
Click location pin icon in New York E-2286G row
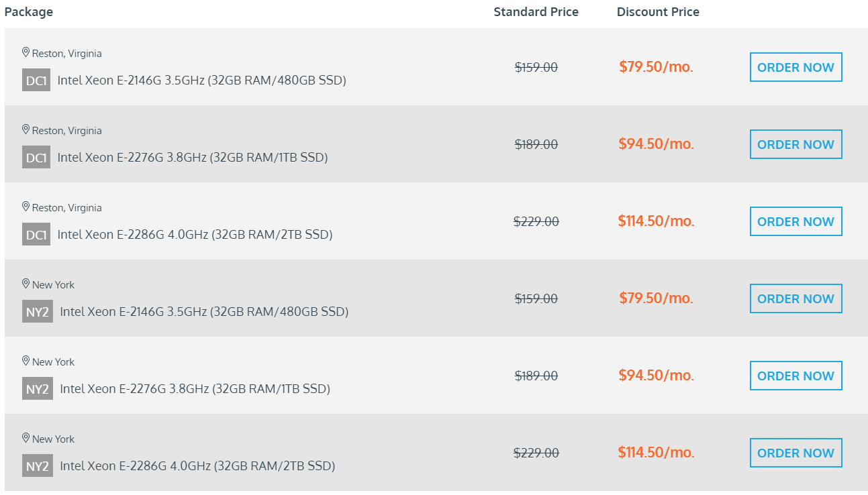coord(26,438)
